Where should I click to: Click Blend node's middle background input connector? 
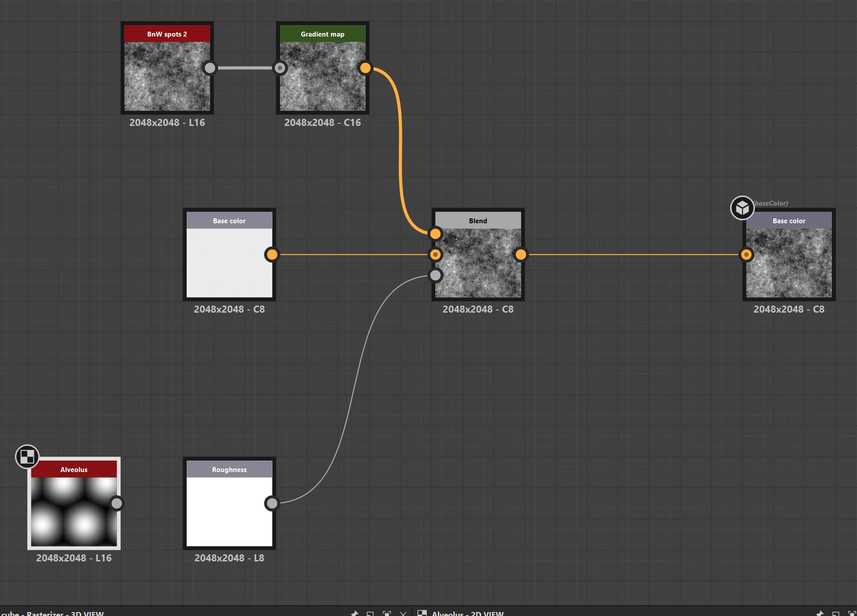[435, 255]
